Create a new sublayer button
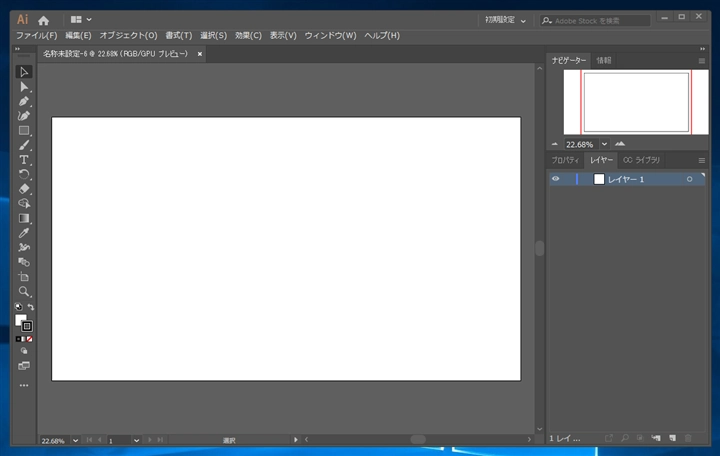 pos(656,438)
